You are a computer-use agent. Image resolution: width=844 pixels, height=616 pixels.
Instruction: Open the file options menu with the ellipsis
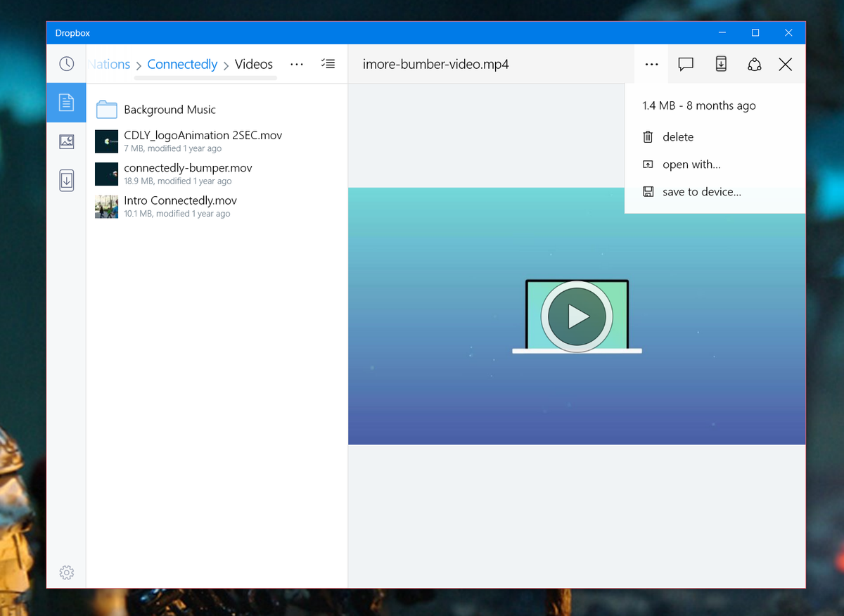[x=651, y=64]
